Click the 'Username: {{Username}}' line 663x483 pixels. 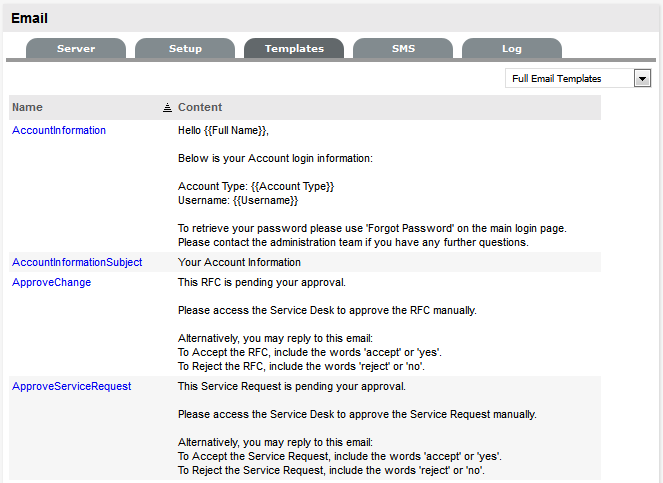pos(238,200)
